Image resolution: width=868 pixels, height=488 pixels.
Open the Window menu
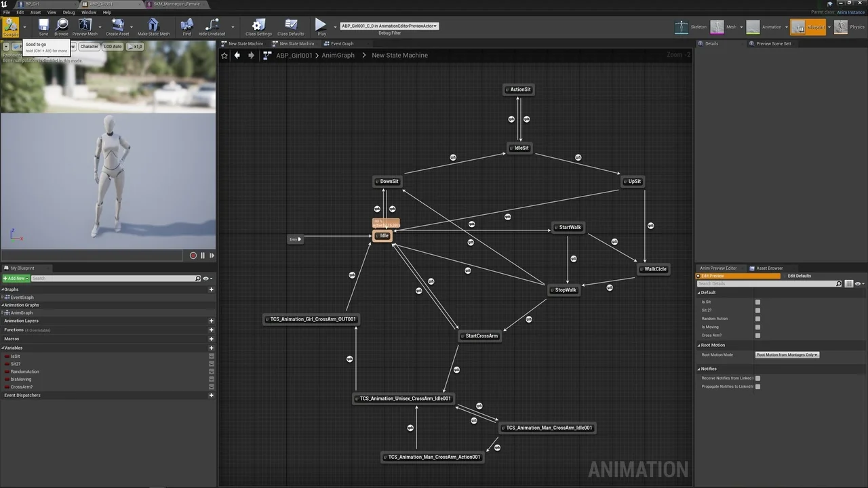point(89,12)
